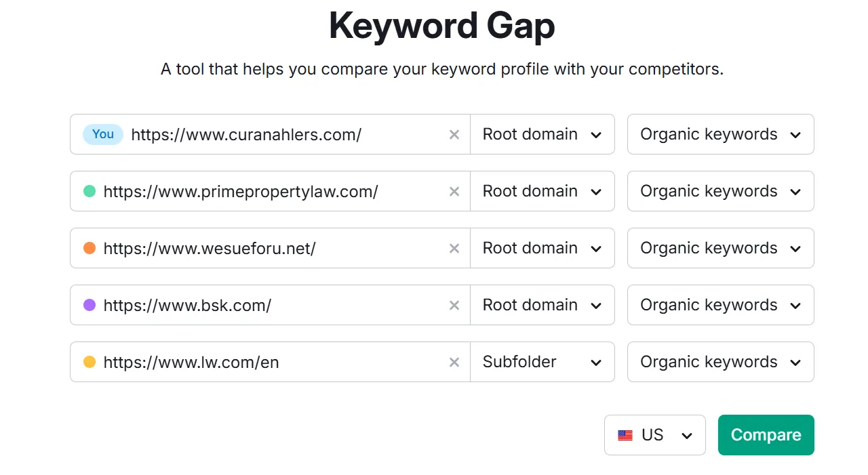Expand the Subfolder scope dropdown
The image size is (868, 475).
[x=542, y=363]
